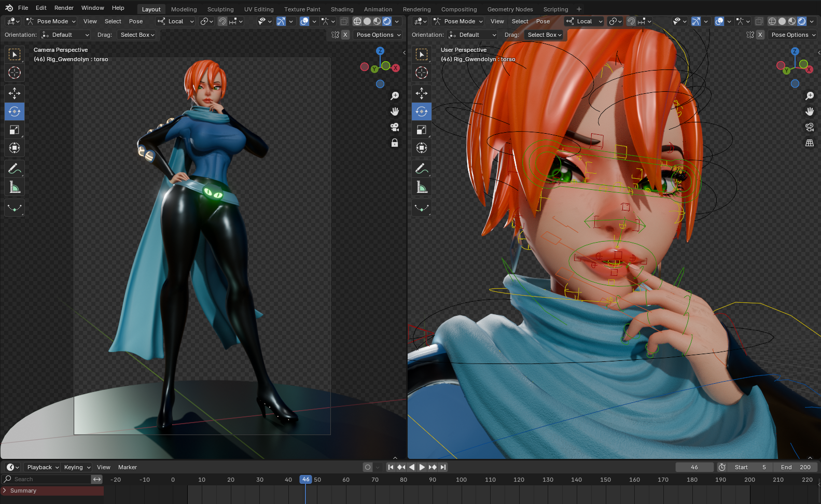Click zoom magnifier in left viewport
The width and height of the screenshot is (821, 504).
395,96
